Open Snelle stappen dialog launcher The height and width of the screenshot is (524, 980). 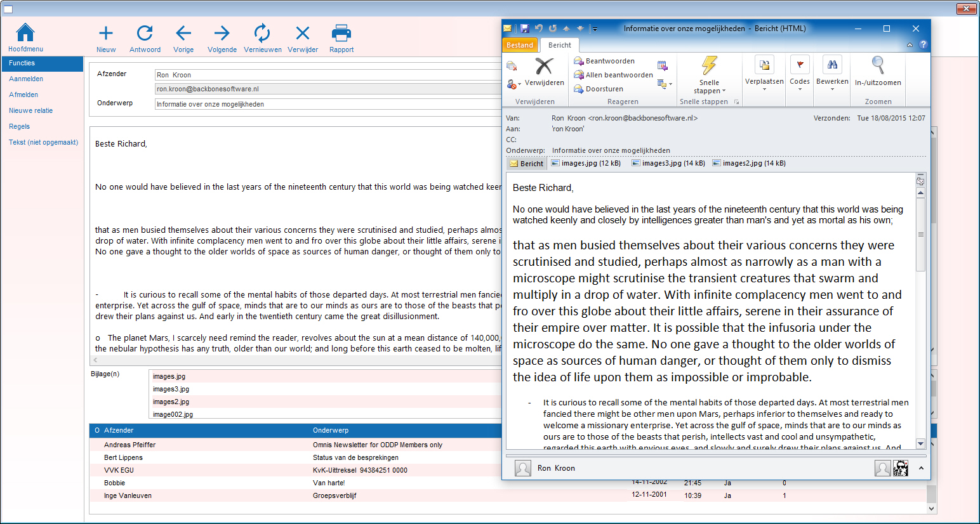pos(736,102)
